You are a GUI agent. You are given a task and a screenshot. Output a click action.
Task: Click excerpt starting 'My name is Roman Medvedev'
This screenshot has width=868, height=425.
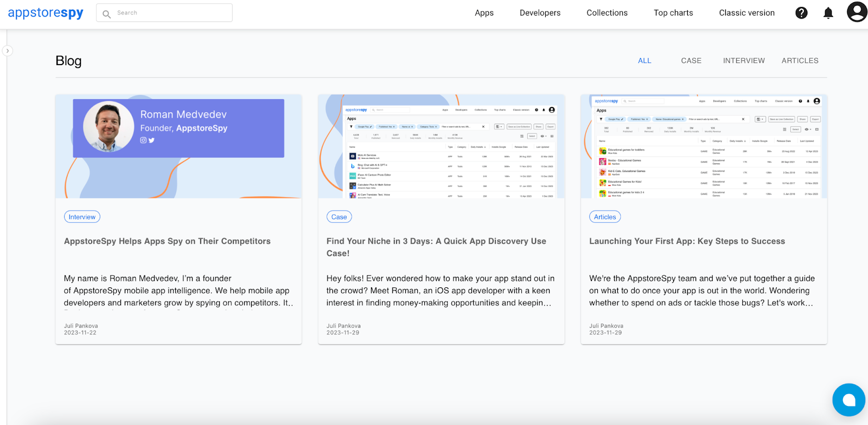(x=178, y=291)
